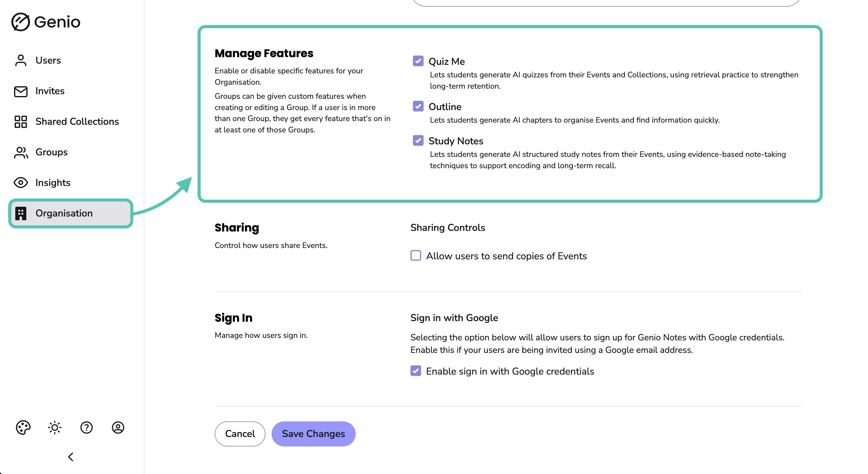
Task: Click 'Enable or disable specific features' description
Action: (x=289, y=76)
